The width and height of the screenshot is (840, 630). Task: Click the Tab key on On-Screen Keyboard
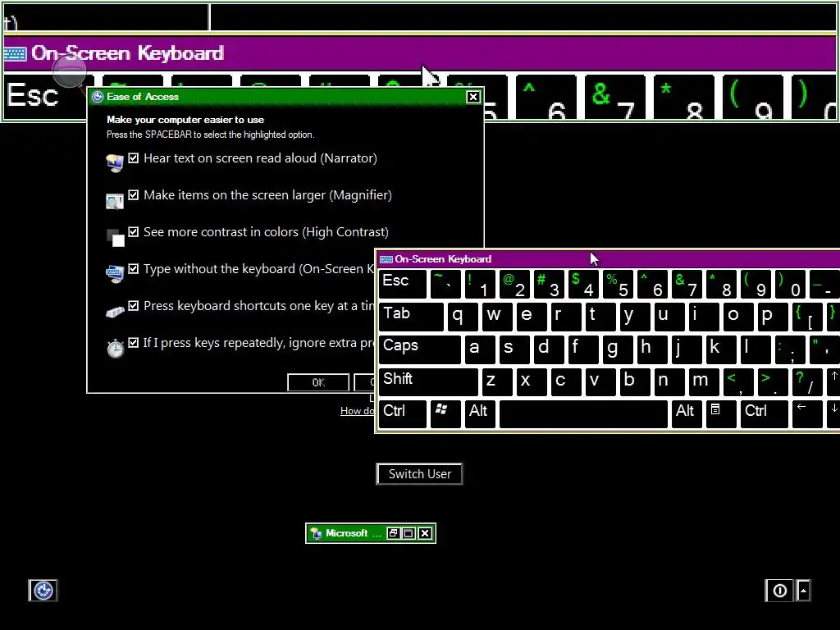pos(411,317)
